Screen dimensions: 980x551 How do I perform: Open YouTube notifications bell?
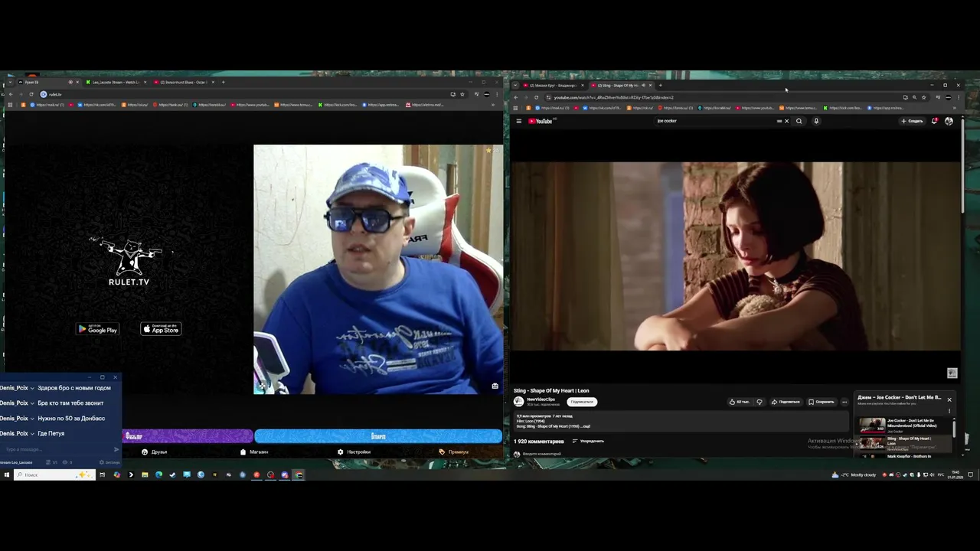(x=934, y=121)
